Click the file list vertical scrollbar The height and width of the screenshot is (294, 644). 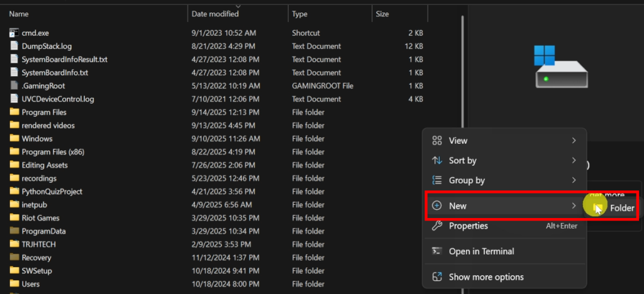(x=464, y=126)
